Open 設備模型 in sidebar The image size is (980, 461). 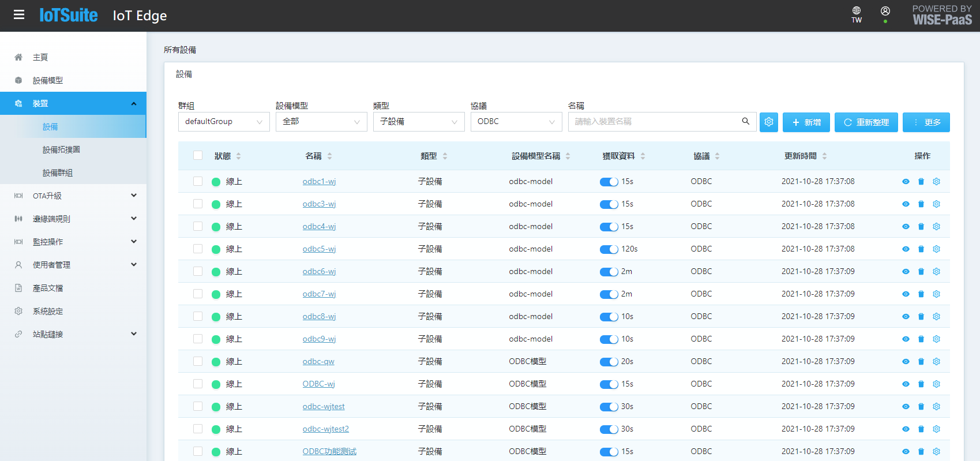pos(73,80)
